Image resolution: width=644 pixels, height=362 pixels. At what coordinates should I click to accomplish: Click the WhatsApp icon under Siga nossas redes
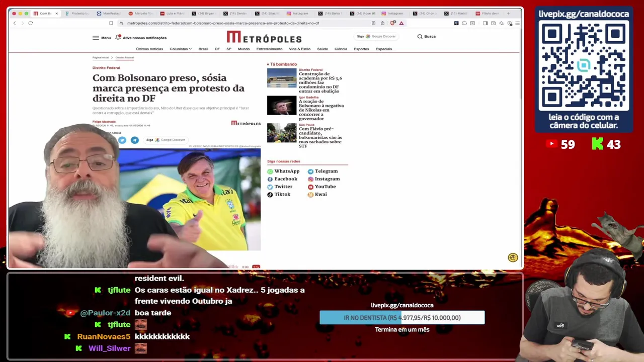coord(270,171)
